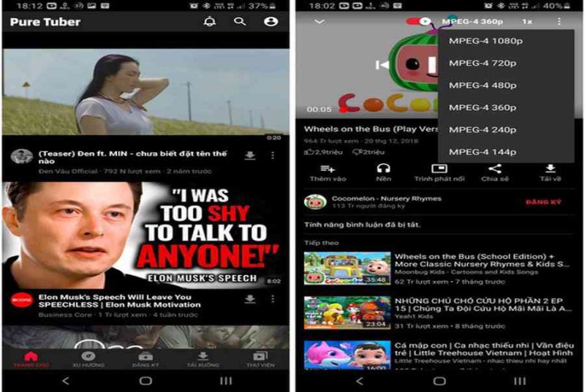Open more options for Elon Musk's Speech video

273,299
